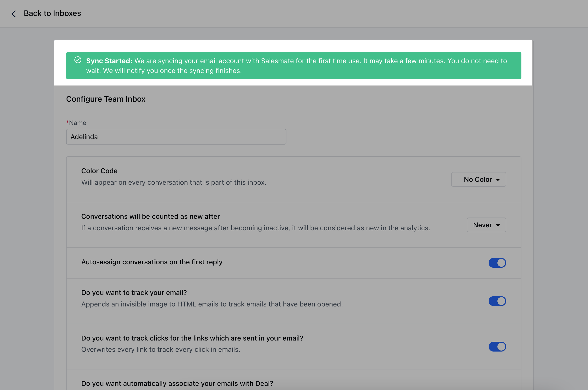Screen dimensions: 588x390
Task: Focus the Name field containing Adelinda
Action: pos(176,136)
